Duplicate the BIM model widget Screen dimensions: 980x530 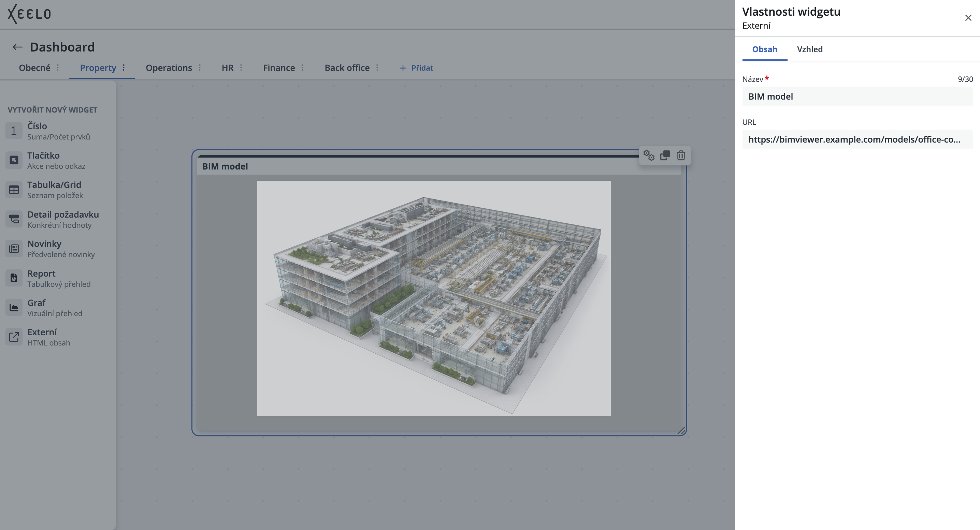[665, 155]
